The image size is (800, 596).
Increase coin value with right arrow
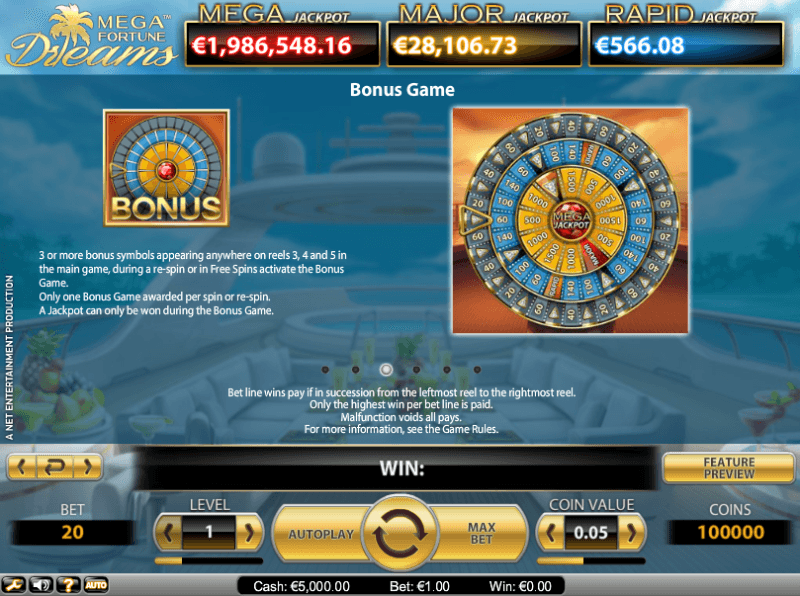[632, 533]
